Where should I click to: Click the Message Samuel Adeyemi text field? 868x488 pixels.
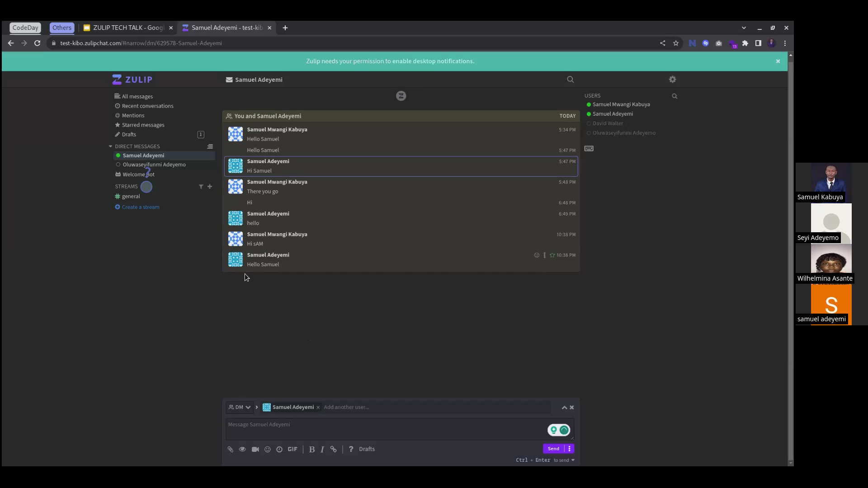click(x=384, y=428)
